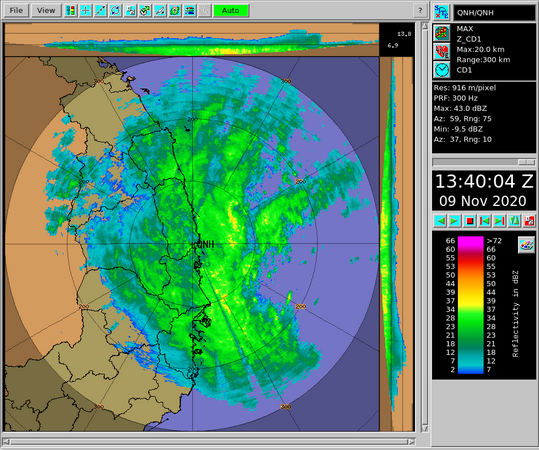
Task: Stop animation with red square button
Action: click(470, 221)
